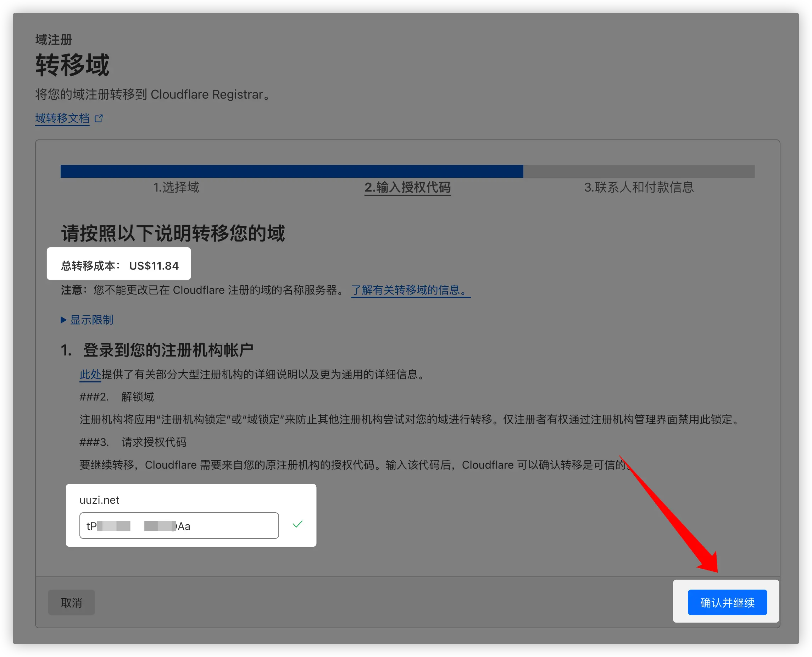Click the 请按照以下说明转移您的域 heading
This screenshot has height=657, width=812.
(173, 233)
